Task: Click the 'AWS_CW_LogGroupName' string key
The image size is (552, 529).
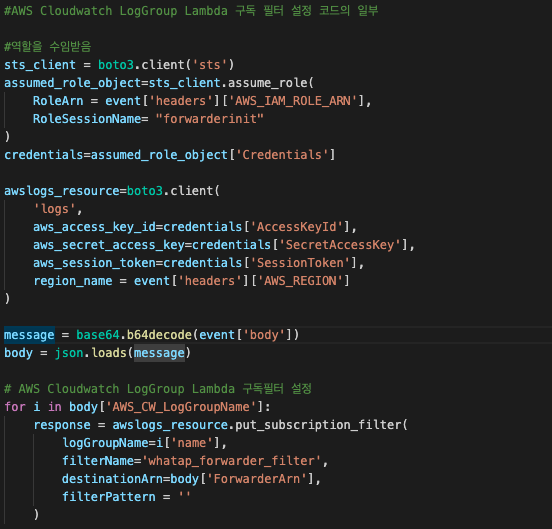Action: (181, 407)
